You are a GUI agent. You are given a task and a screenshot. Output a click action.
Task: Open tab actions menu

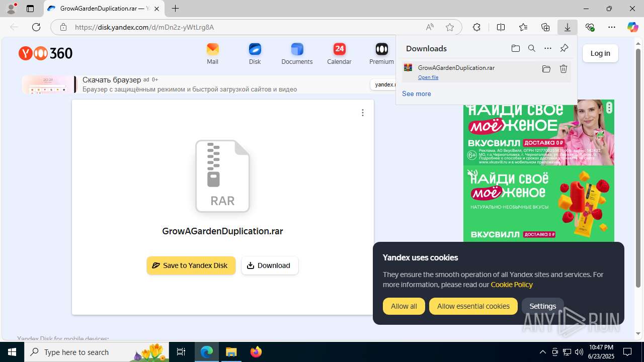(30, 9)
